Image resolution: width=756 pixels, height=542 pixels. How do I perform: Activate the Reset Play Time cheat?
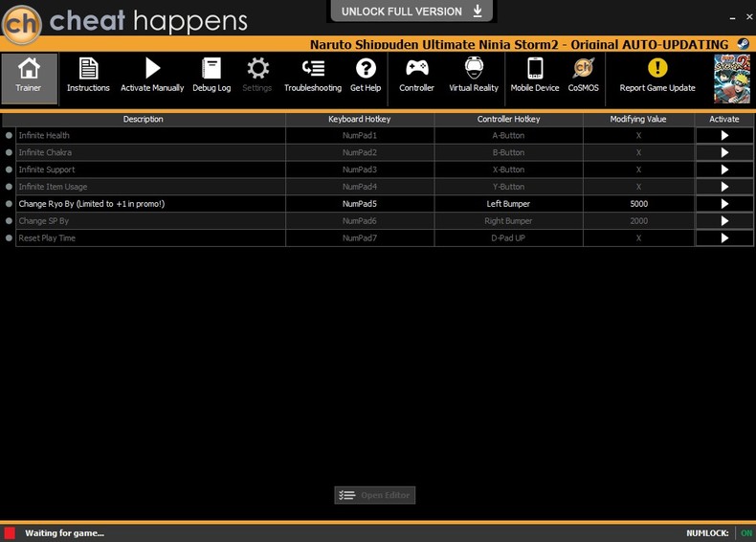pyautogui.click(x=724, y=237)
